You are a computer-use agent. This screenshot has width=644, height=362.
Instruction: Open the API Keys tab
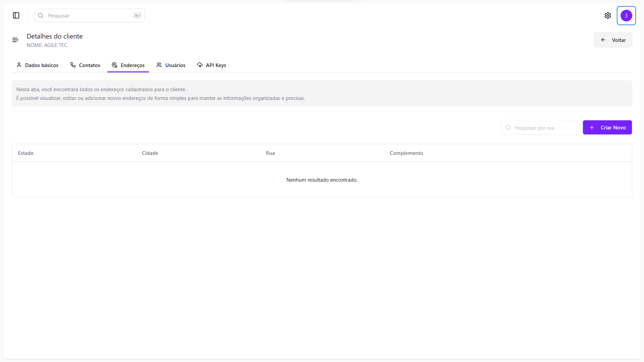click(x=215, y=65)
